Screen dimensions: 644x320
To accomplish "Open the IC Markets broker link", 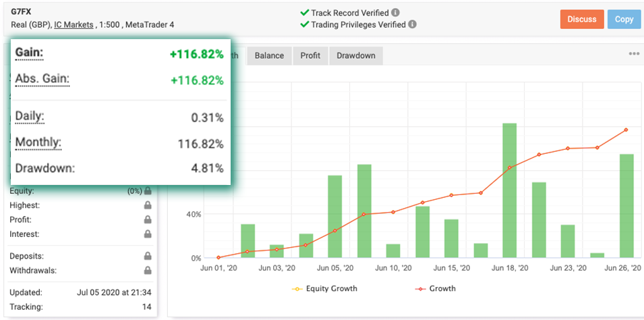I will [x=74, y=25].
